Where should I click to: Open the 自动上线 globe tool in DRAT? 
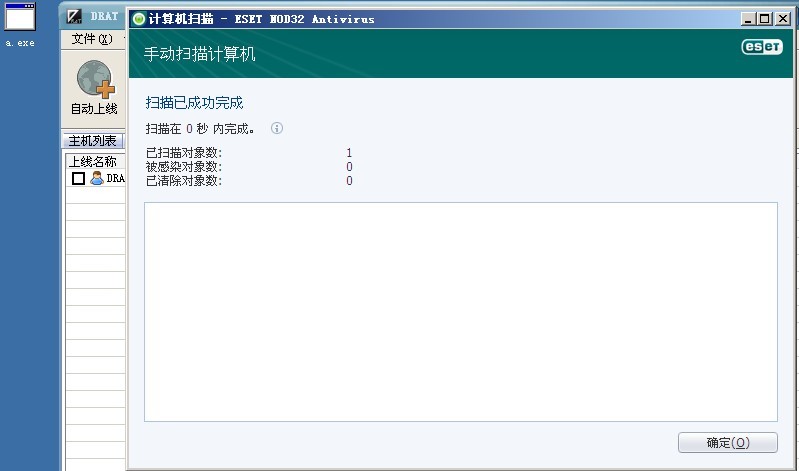[x=94, y=87]
